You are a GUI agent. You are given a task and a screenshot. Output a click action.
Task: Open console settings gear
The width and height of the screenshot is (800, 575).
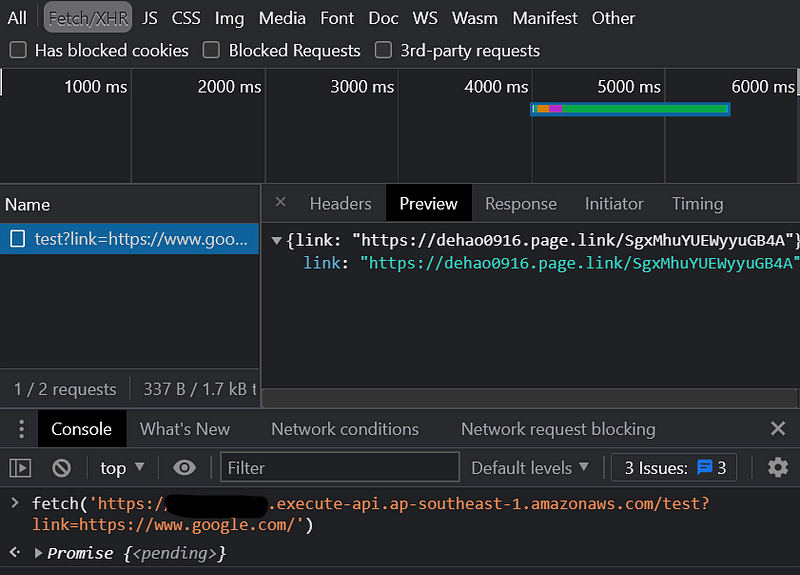pos(778,467)
